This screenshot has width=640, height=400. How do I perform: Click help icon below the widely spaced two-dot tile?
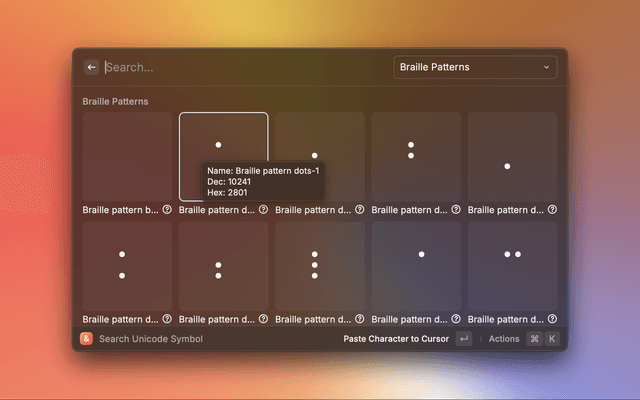(x=167, y=319)
